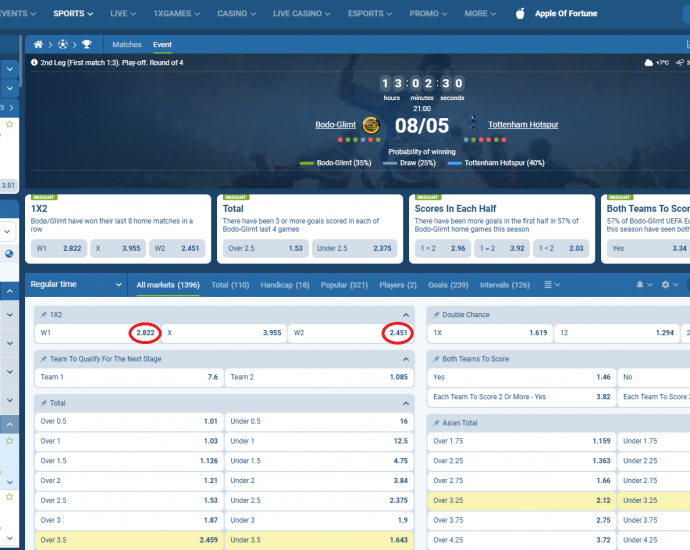Open ESPORTS menu
Screen dimensions: 690x550
tap(370, 14)
